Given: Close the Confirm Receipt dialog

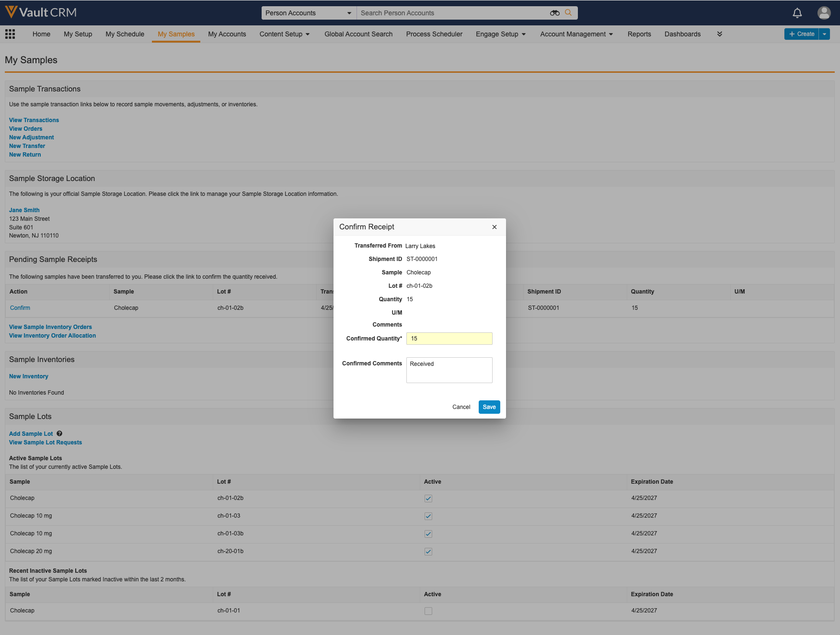Looking at the screenshot, I should point(495,227).
